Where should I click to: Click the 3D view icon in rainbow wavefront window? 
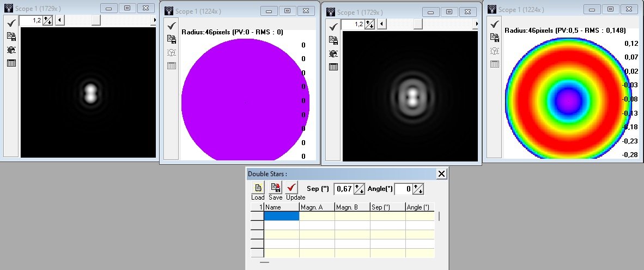pos(495,51)
